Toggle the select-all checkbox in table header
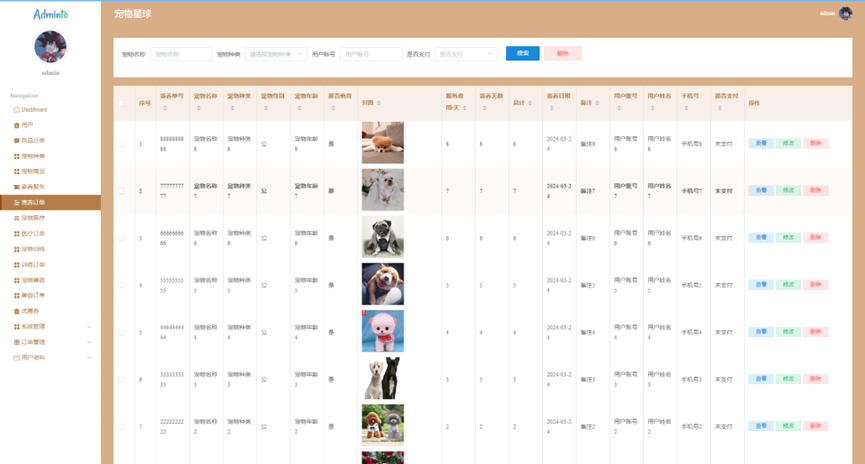Viewport: 865px width, 464px height. point(121,103)
